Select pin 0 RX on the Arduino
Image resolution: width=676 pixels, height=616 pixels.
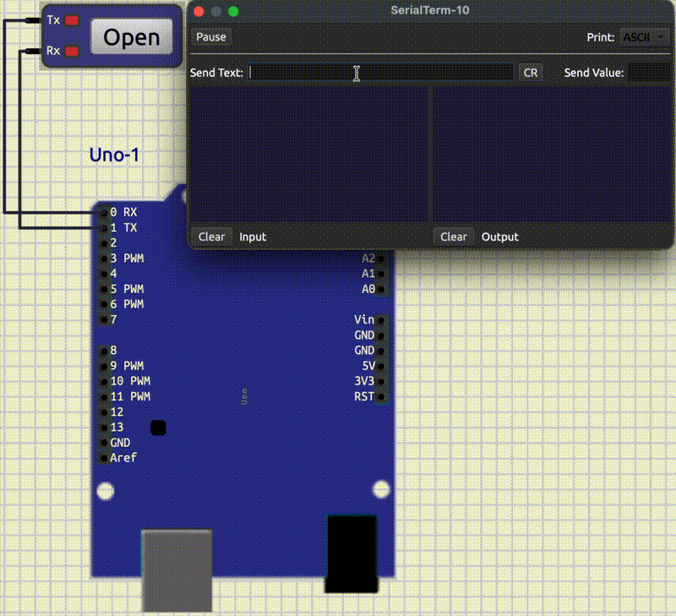105,212
